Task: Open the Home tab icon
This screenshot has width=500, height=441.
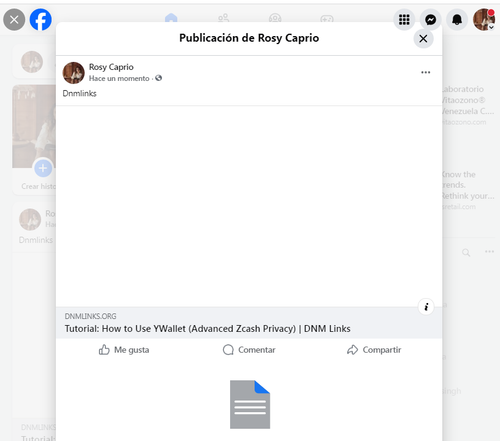Action: pos(171,18)
